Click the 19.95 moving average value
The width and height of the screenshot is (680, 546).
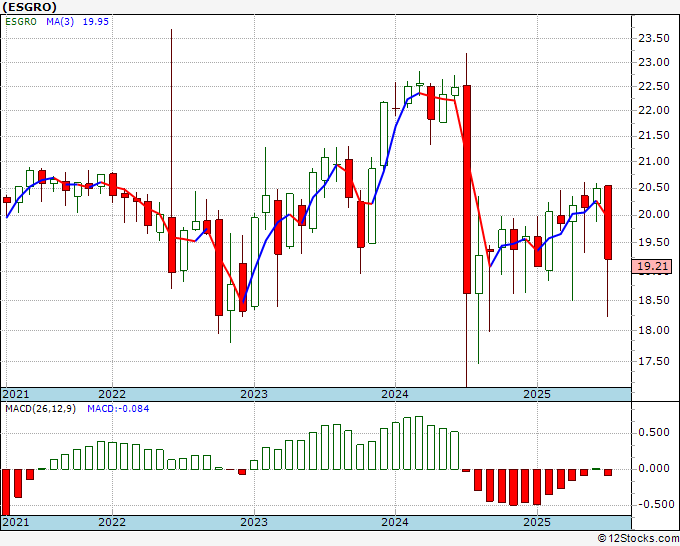coord(95,22)
